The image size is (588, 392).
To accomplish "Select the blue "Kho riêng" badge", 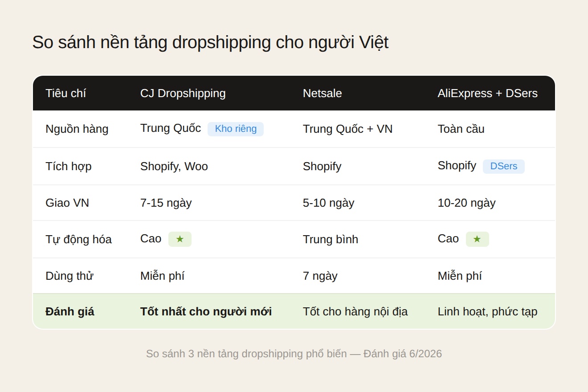I will 236,129.
